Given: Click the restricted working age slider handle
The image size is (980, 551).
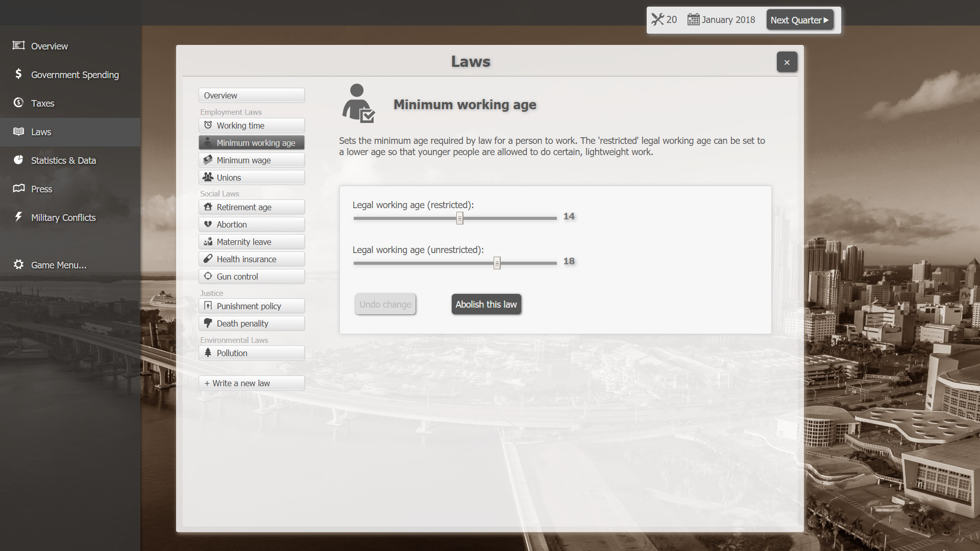Looking at the screenshot, I should point(460,218).
